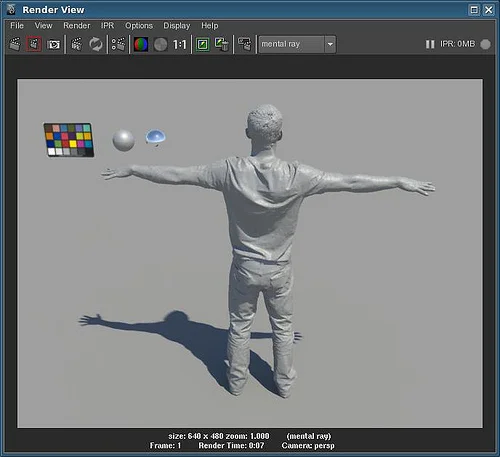Click the Refresh IPR image icon
This screenshot has height=457, width=500.
[96, 44]
